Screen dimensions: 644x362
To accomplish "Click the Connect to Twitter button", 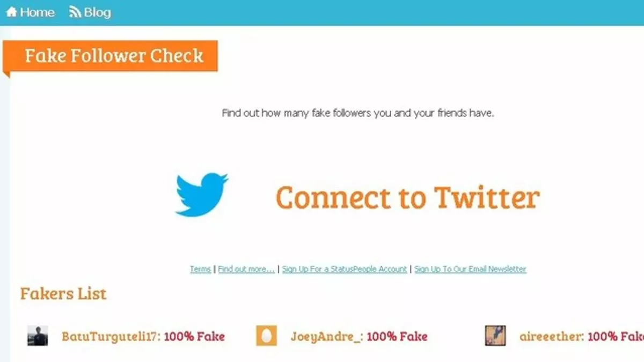I will click(407, 197).
